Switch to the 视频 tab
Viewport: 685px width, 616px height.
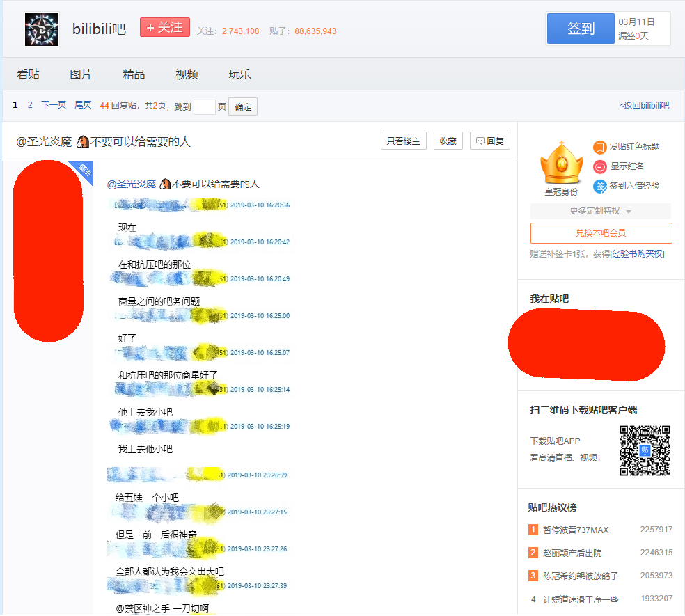(x=187, y=74)
